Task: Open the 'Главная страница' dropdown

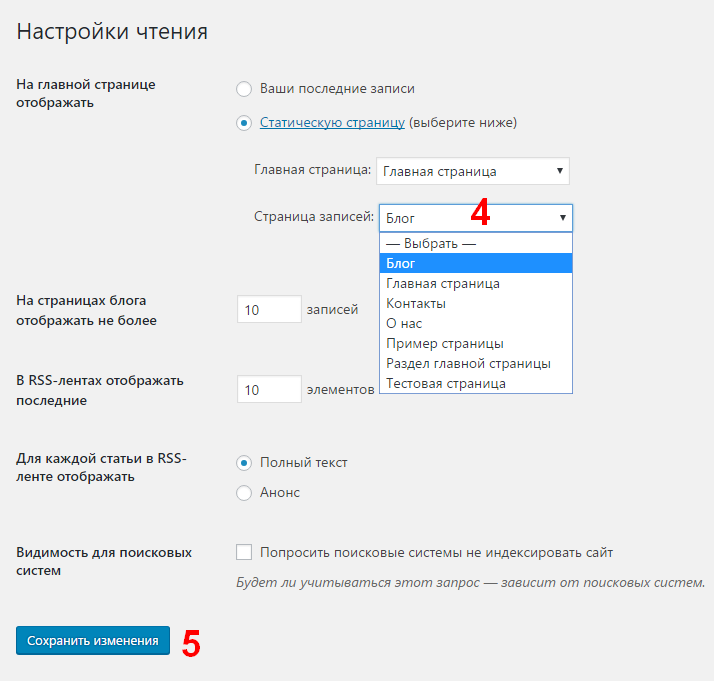Action: (473, 171)
